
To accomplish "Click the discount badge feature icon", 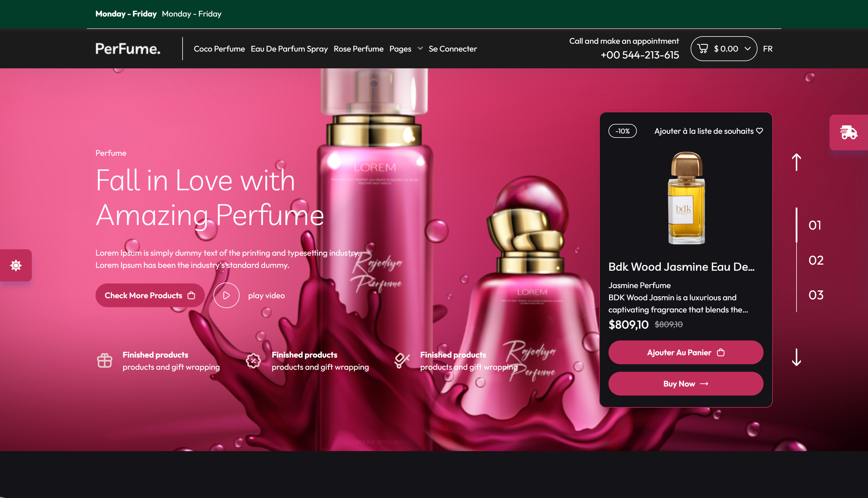I will 253,360.
